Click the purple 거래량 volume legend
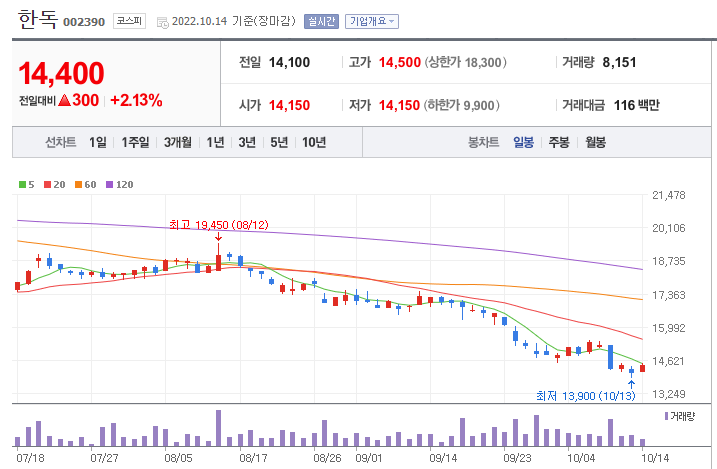 [x=680, y=416]
